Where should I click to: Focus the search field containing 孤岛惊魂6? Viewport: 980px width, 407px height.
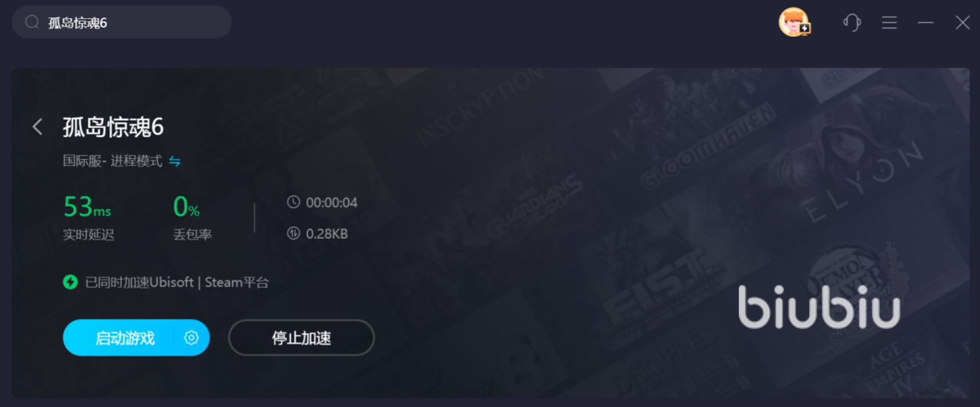click(122, 22)
